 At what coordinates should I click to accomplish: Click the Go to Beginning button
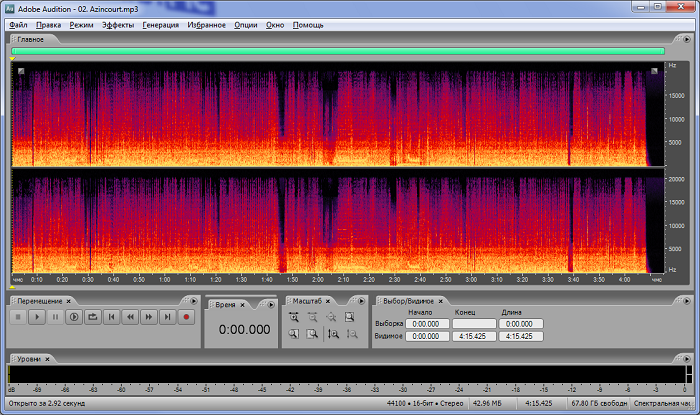coord(111,316)
